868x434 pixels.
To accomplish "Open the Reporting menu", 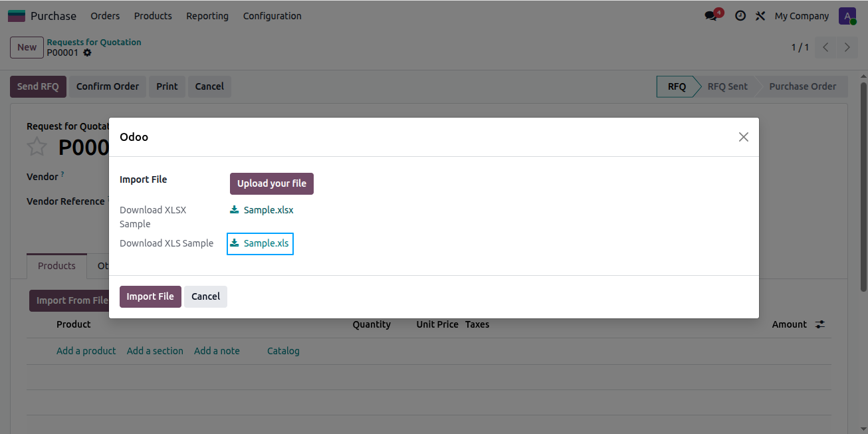I will (207, 16).
